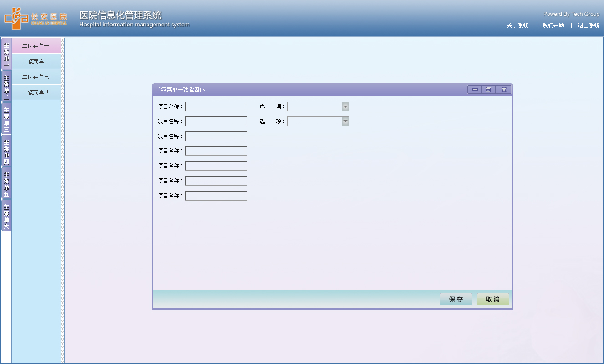
Task: Select the 主菜单四 vertical tab
Action: pos(6,151)
